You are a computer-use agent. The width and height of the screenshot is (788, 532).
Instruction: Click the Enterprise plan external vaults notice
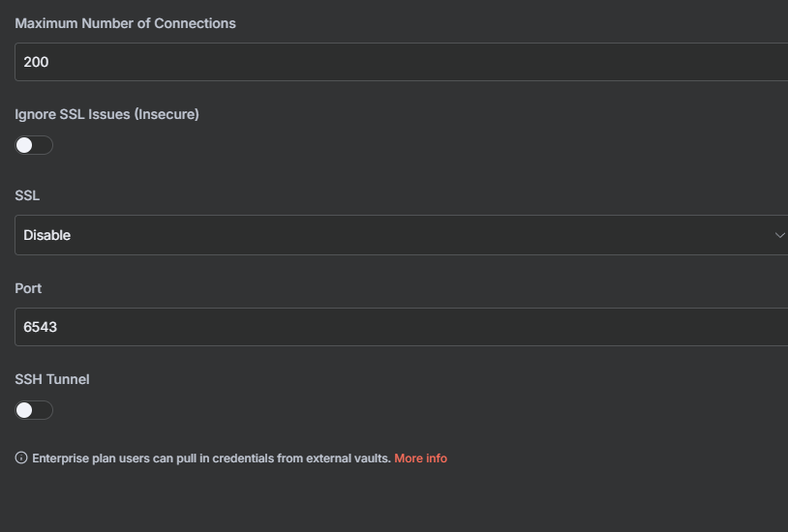tap(211, 458)
